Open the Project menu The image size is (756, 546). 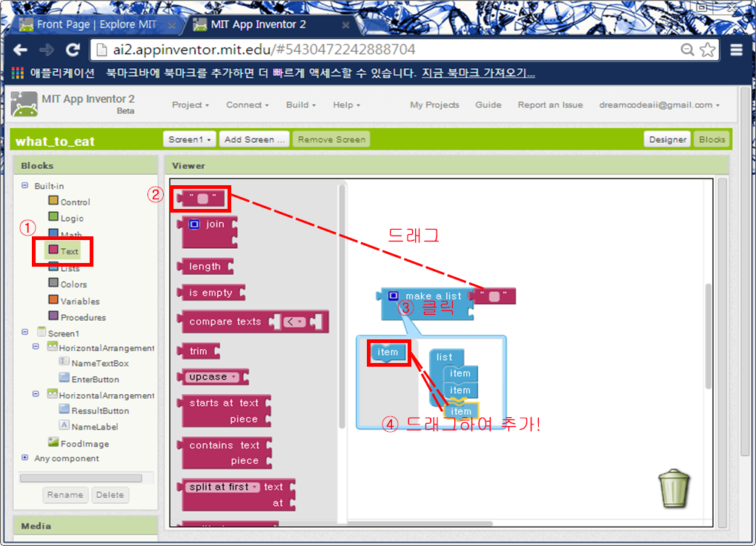click(x=190, y=104)
